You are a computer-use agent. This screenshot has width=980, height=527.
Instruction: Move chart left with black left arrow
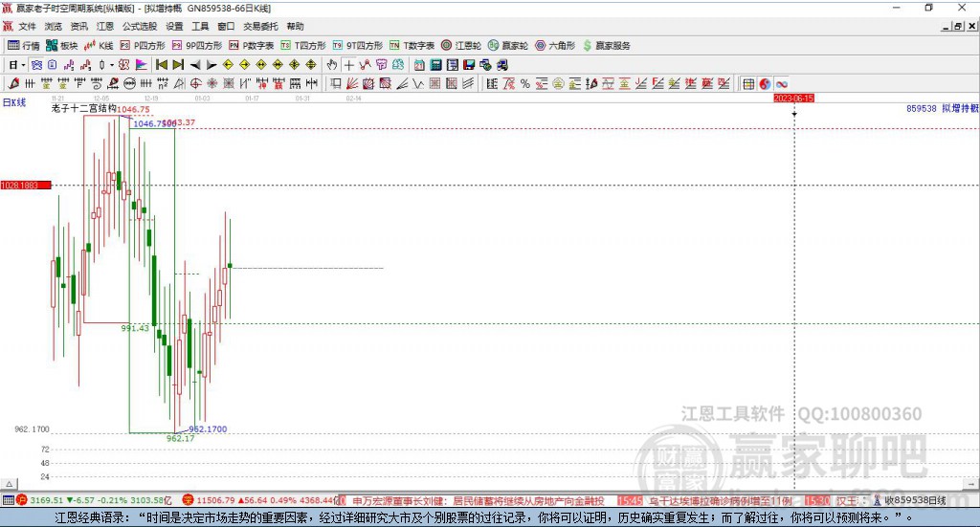[x=195, y=65]
